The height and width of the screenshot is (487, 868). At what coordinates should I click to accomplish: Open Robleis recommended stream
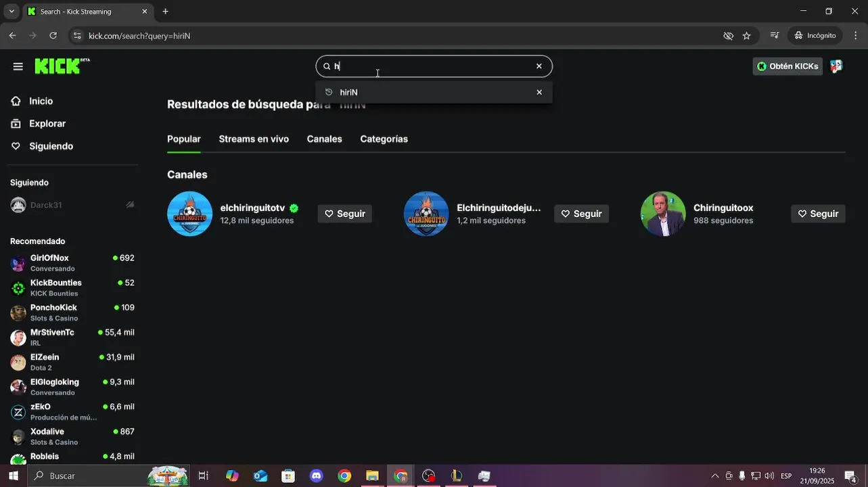click(x=72, y=458)
